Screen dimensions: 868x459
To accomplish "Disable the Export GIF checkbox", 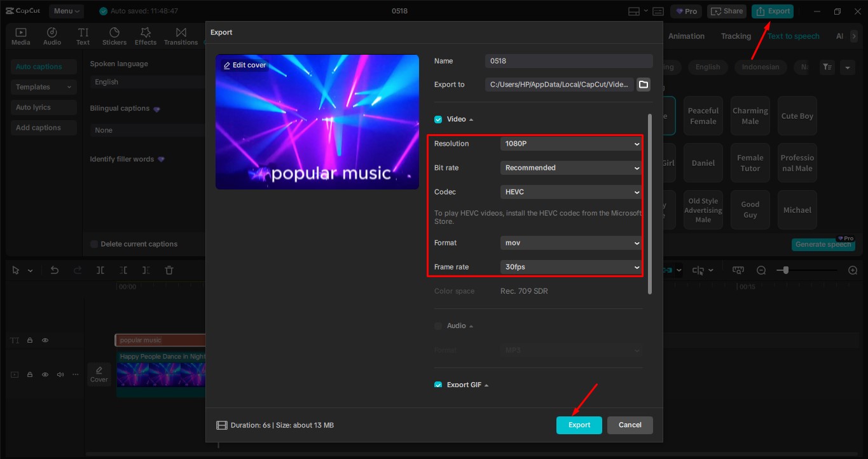I will point(438,385).
